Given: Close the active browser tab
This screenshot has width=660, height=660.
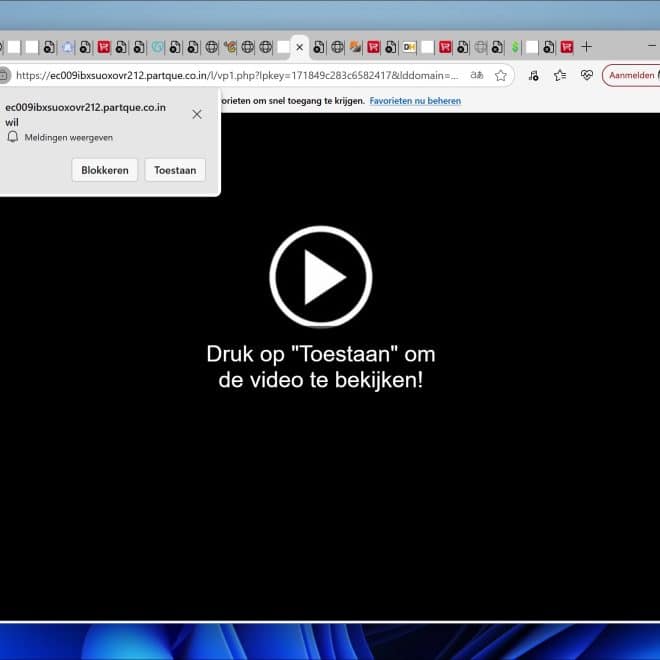Looking at the screenshot, I should [x=300, y=47].
